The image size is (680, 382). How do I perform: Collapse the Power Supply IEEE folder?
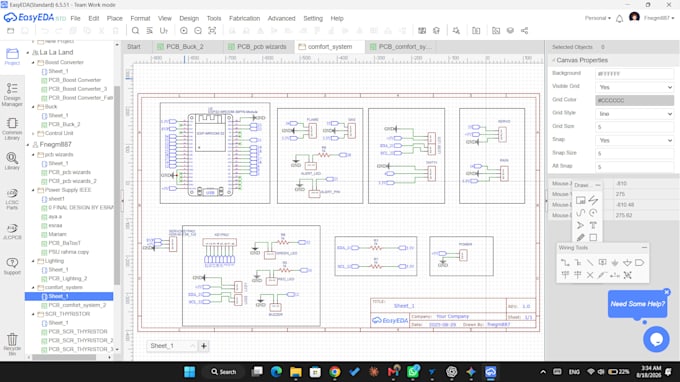[x=33, y=190]
